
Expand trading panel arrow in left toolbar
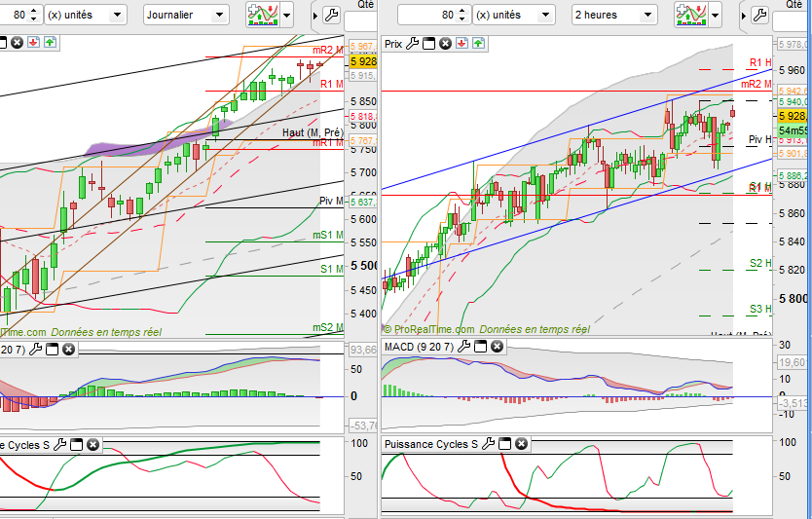(315, 16)
